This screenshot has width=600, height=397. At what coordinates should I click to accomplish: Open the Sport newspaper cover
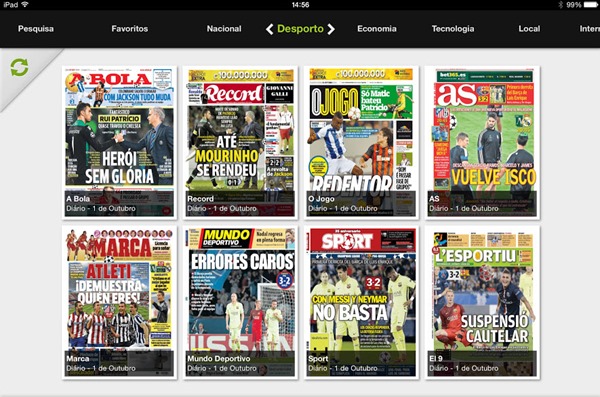click(x=361, y=302)
